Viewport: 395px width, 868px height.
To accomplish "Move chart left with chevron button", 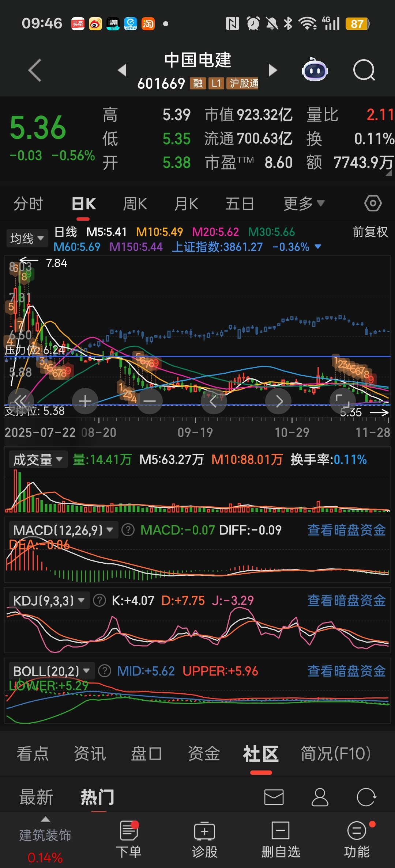I will (x=214, y=401).
